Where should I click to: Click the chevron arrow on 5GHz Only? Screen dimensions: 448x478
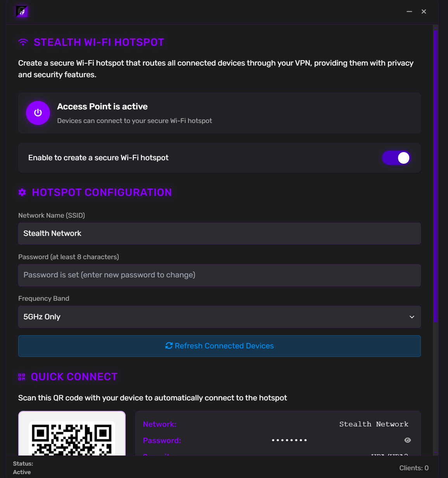click(412, 317)
